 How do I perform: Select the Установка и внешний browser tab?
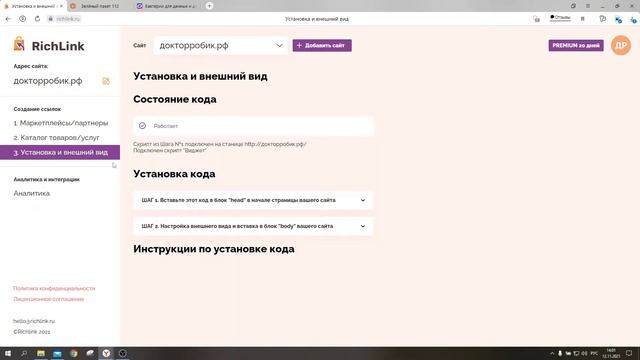point(32,6)
